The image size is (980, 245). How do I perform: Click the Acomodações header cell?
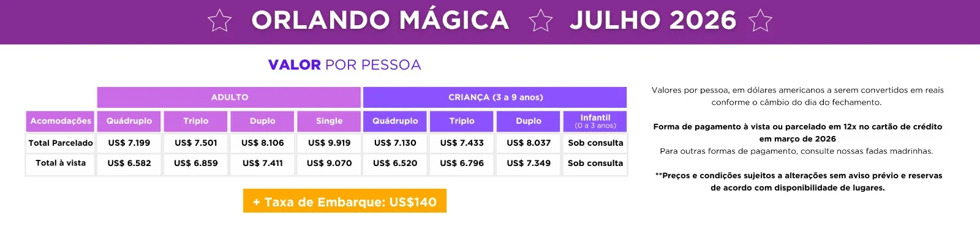[x=60, y=121]
